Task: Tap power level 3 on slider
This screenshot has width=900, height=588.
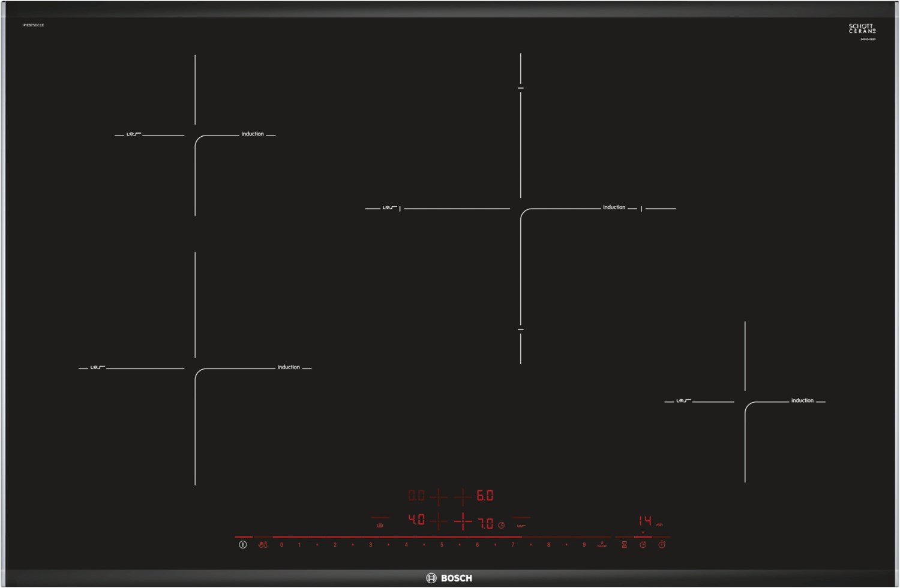Action: [x=370, y=545]
